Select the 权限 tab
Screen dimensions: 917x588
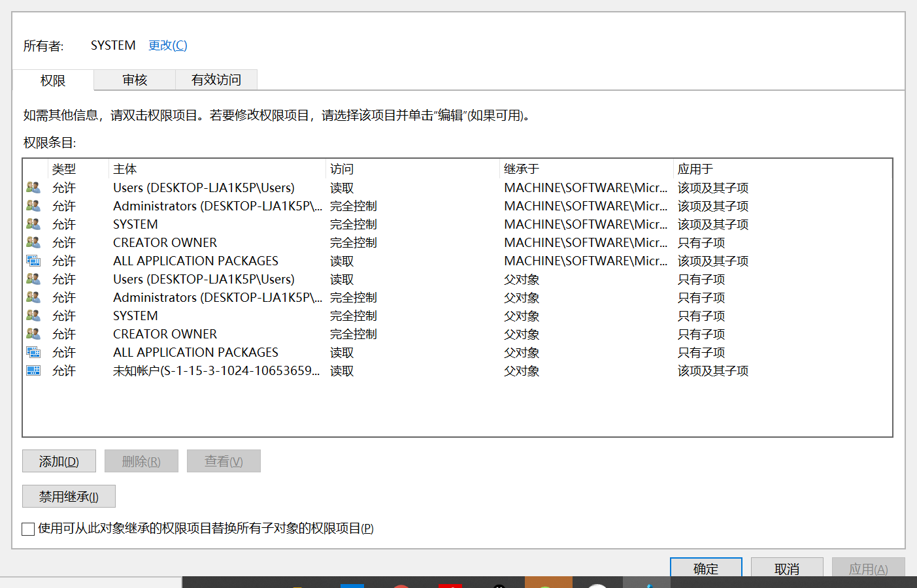[53, 80]
